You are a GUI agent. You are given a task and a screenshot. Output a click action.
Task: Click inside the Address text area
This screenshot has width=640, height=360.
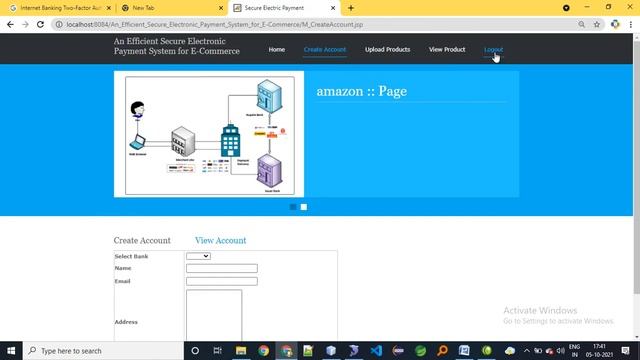pyautogui.click(x=214, y=315)
